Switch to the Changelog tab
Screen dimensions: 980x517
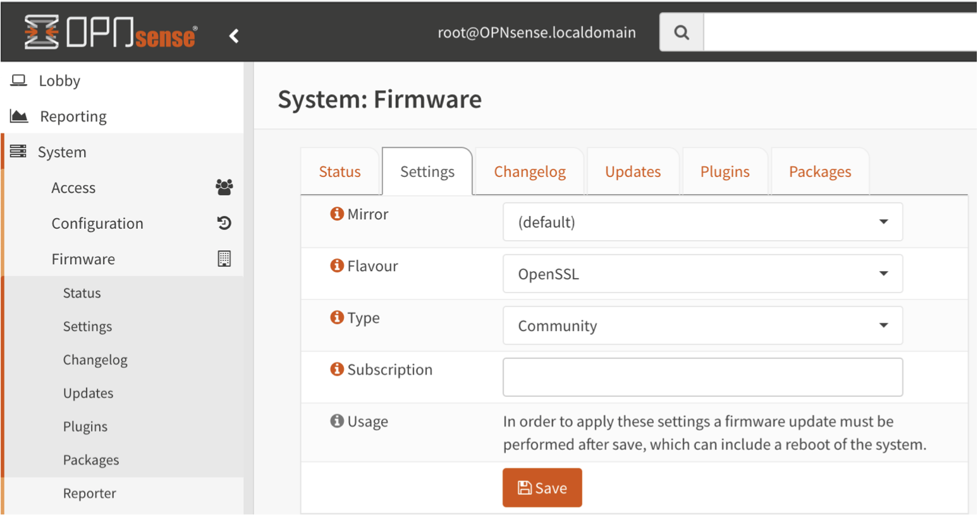coord(529,172)
